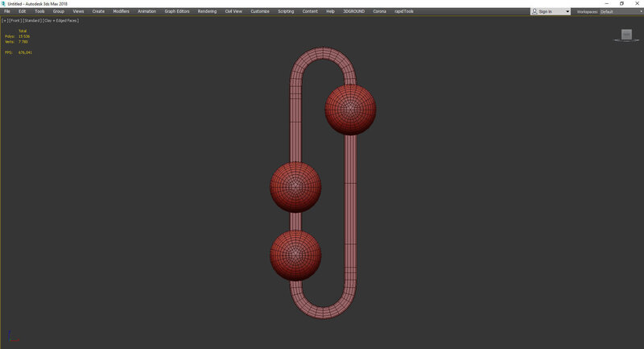Screen dimensions: 644x349
Task: Open the Scripting menu
Action: click(286, 11)
